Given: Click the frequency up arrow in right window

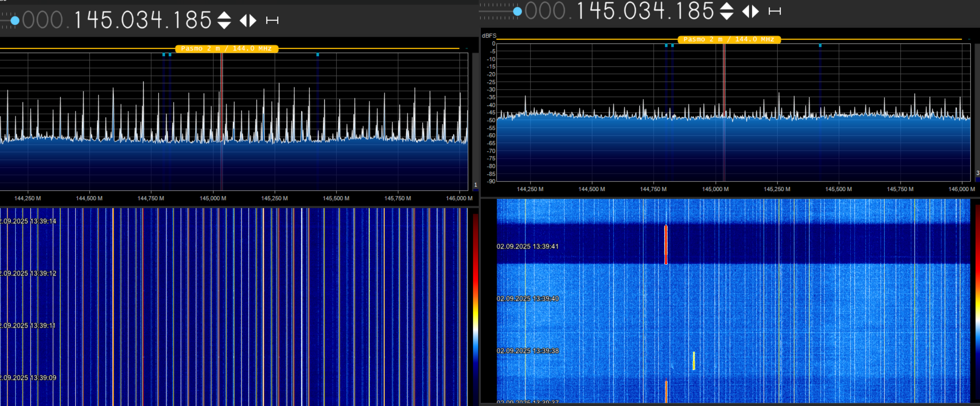Looking at the screenshot, I should [727, 6].
